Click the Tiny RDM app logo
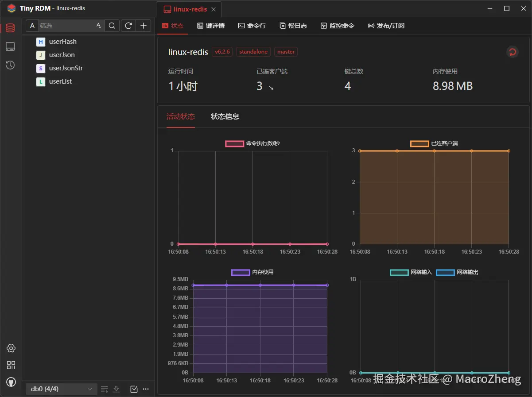Image resolution: width=532 pixels, height=397 pixels. tap(12, 8)
